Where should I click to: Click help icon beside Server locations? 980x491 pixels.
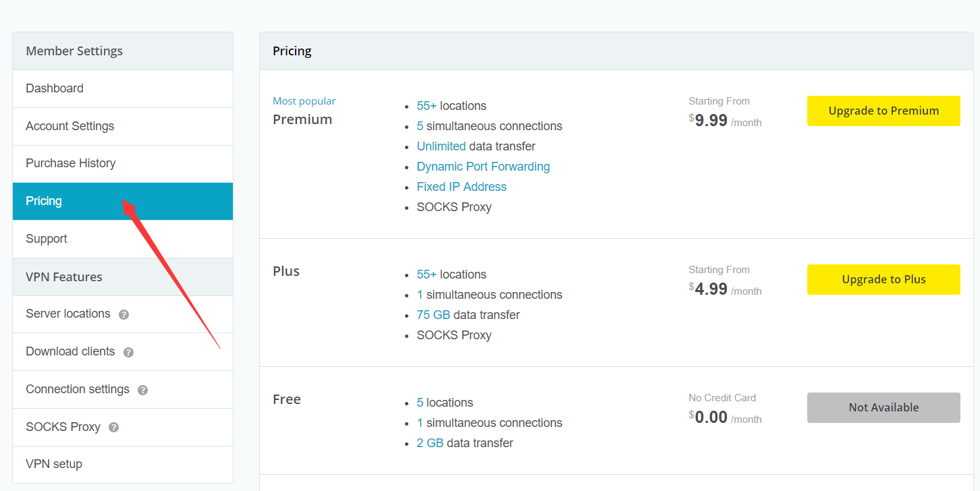pos(124,315)
